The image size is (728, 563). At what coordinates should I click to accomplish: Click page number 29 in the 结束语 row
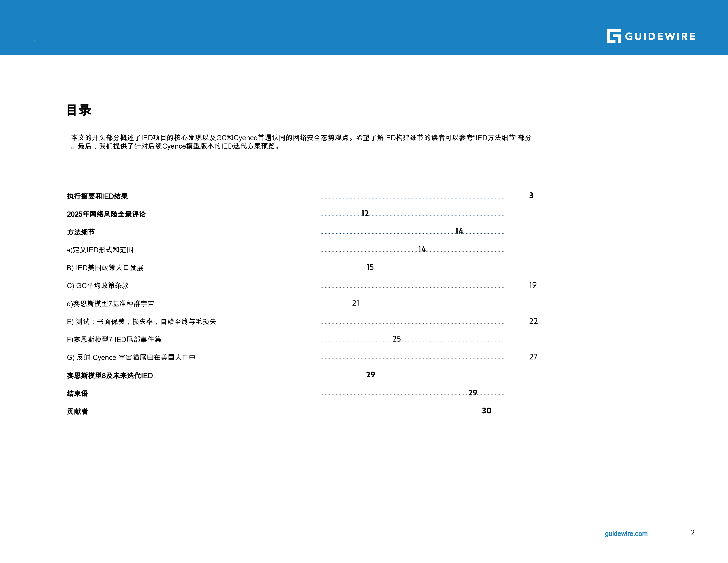pyautogui.click(x=473, y=393)
